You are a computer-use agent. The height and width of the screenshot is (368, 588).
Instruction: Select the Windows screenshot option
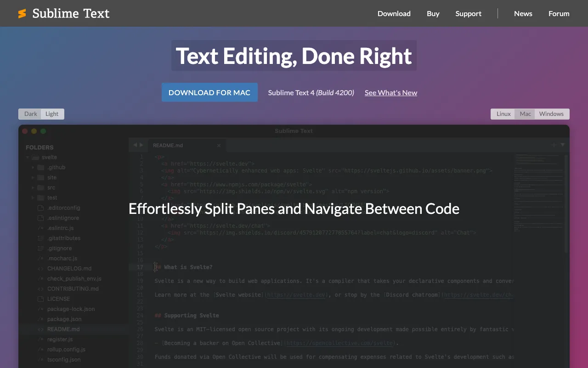tap(551, 114)
